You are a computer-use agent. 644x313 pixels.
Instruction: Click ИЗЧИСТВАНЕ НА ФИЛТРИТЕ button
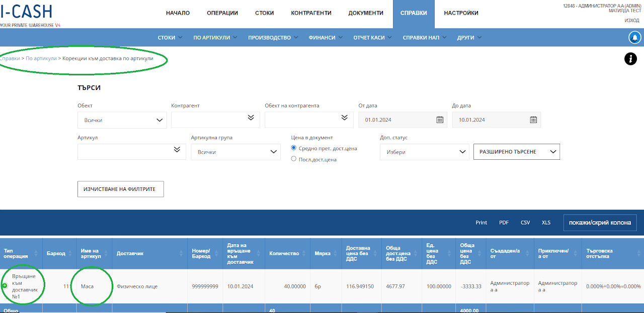[x=120, y=189]
